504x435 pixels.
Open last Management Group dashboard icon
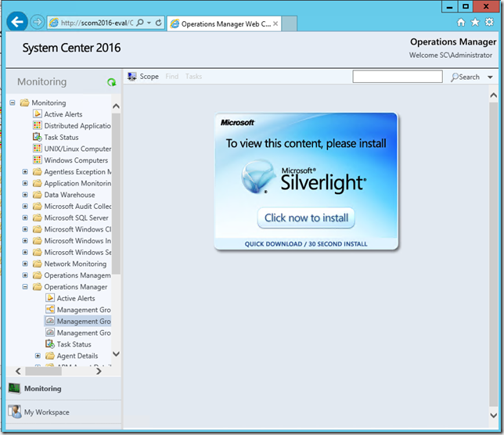tap(50, 333)
